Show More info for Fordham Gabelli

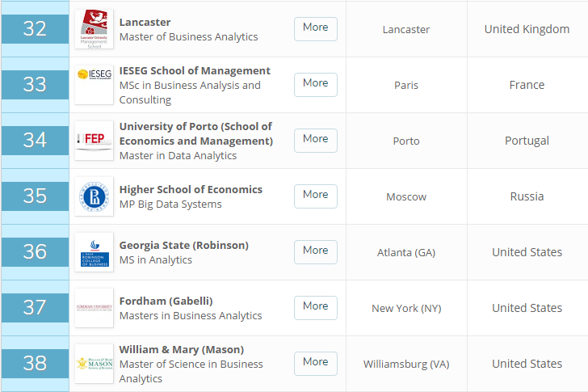tap(315, 306)
